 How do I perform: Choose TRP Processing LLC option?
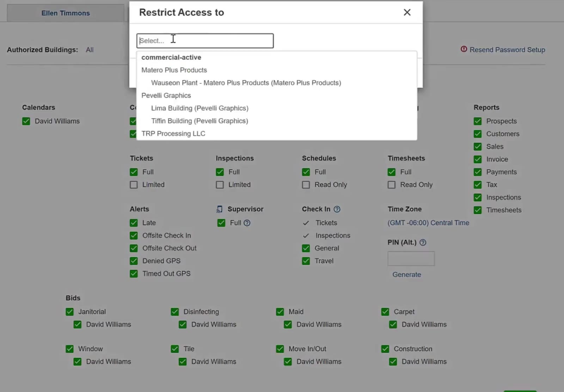[x=173, y=134]
